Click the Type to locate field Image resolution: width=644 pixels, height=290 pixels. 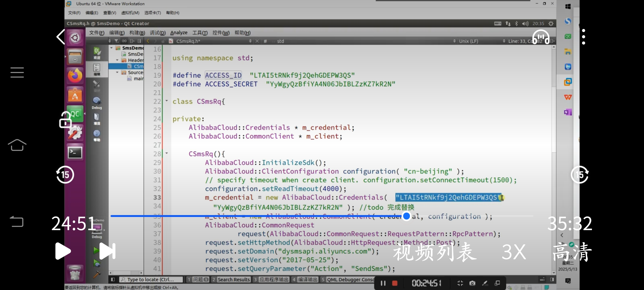(151, 280)
